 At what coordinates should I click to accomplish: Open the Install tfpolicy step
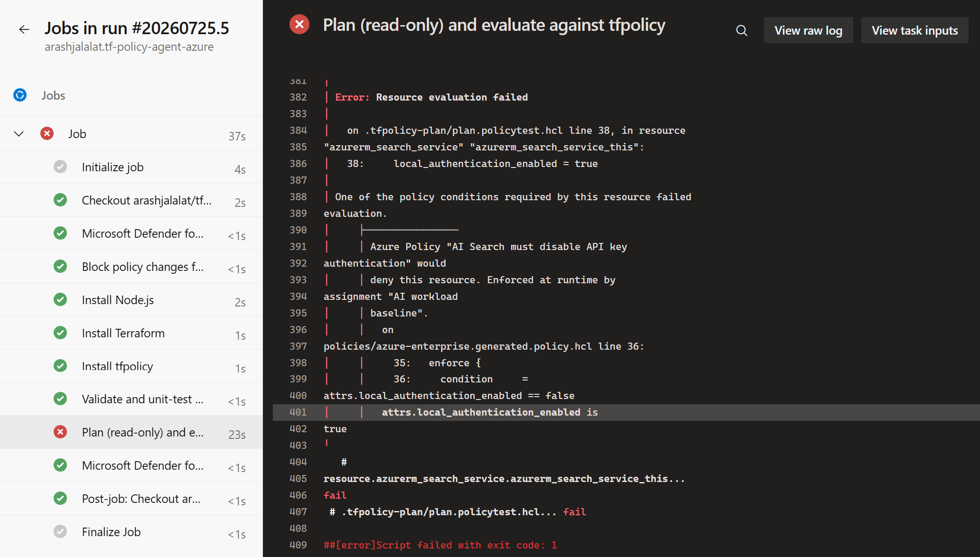131,366
